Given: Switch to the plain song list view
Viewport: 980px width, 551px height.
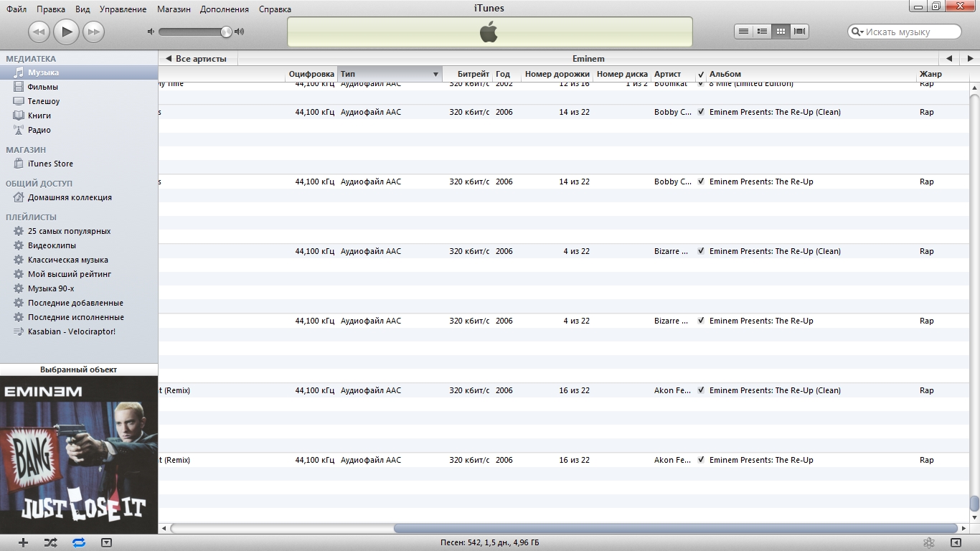Looking at the screenshot, I should [743, 31].
